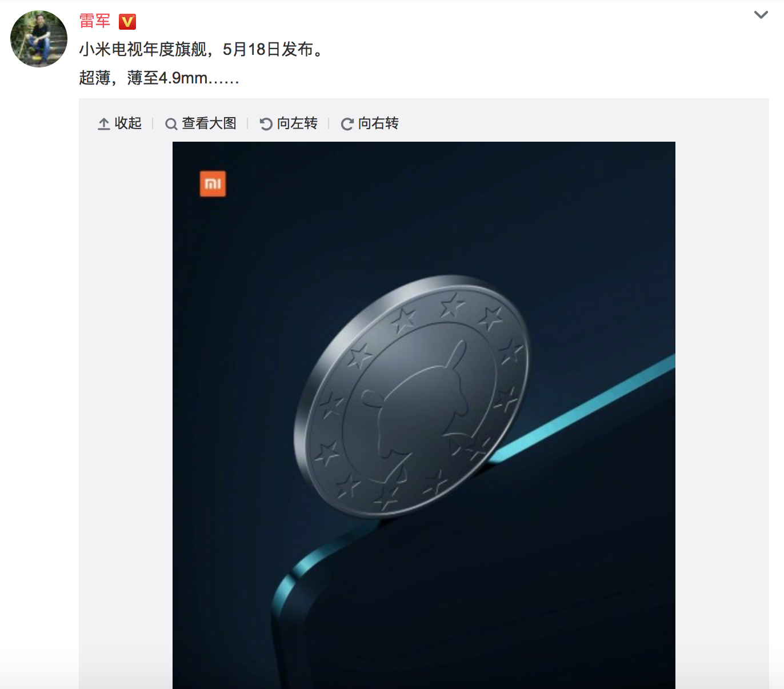Rotate image right with 向右转
The height and width of the screenshot is (689, 784).
370,123
